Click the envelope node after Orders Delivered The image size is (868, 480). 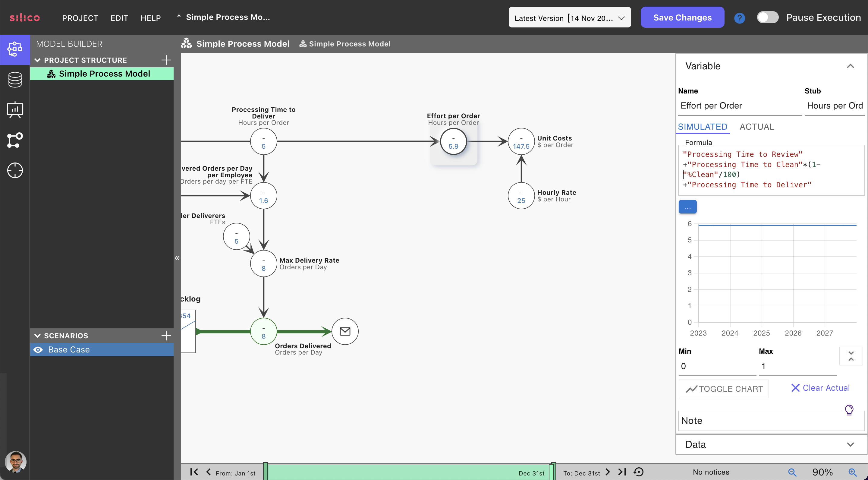click(345, 331)
